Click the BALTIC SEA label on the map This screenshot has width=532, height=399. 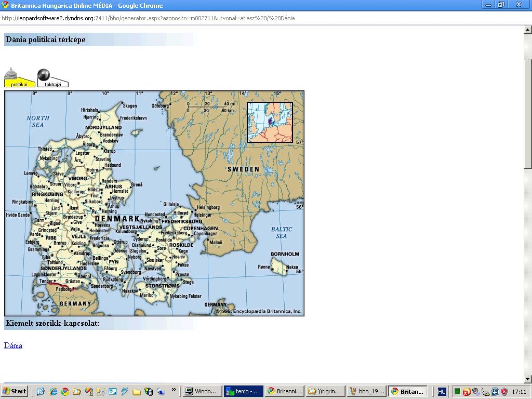coord(281,232)
